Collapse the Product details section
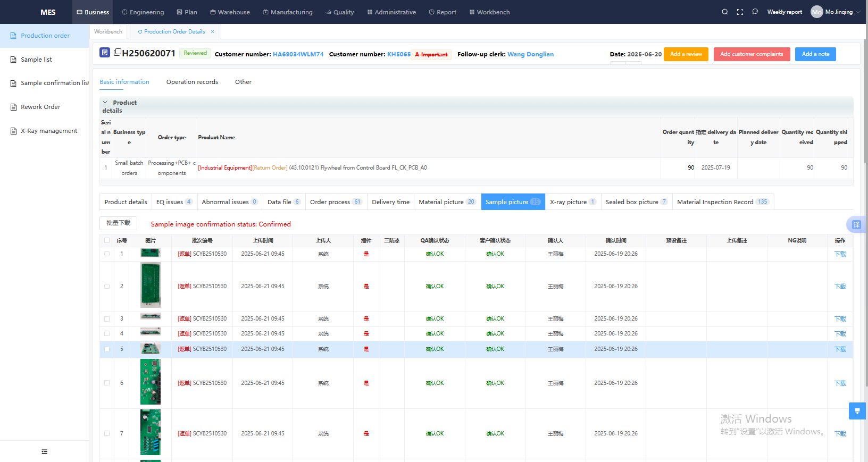This screenshot has width=868, height=462. coord(105,102)
